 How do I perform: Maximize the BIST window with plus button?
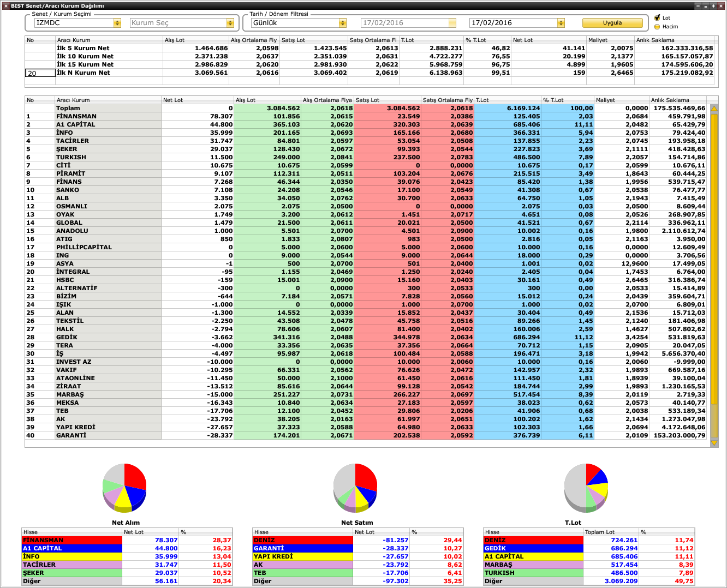coord(713,6)
